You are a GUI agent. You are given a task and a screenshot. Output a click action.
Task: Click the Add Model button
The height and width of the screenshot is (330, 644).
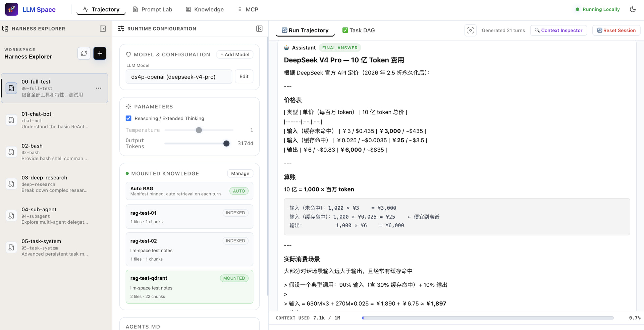[235, 55]
